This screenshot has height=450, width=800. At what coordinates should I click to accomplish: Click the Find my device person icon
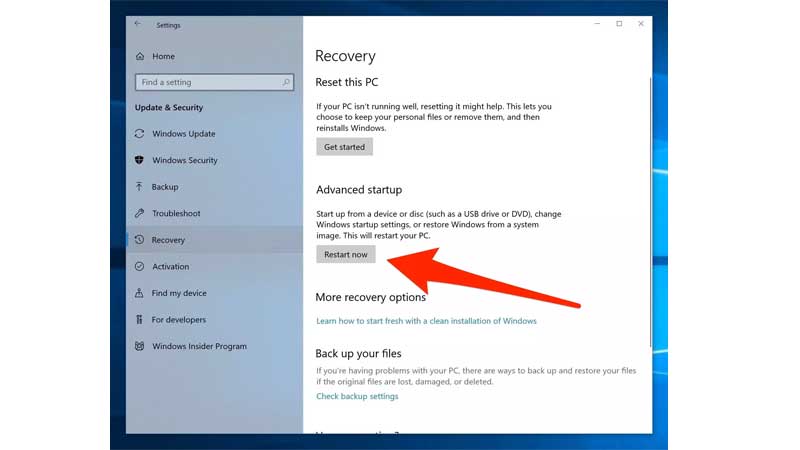click(x=139, y=293)
